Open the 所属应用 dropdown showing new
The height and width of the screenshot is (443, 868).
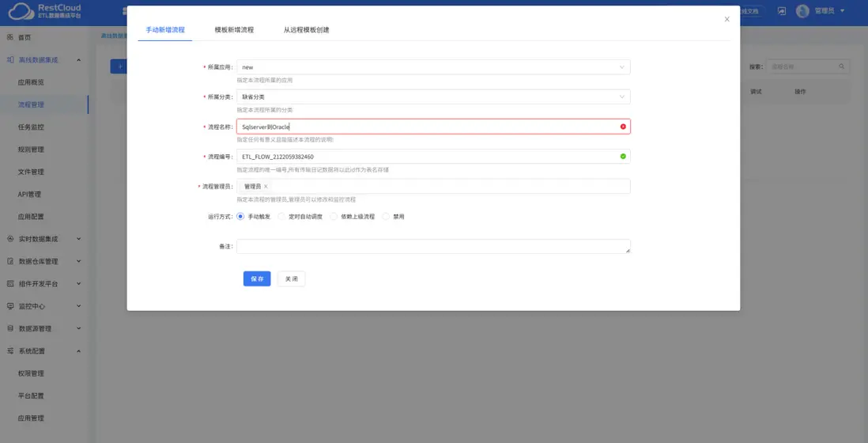(x=433, y=67)
